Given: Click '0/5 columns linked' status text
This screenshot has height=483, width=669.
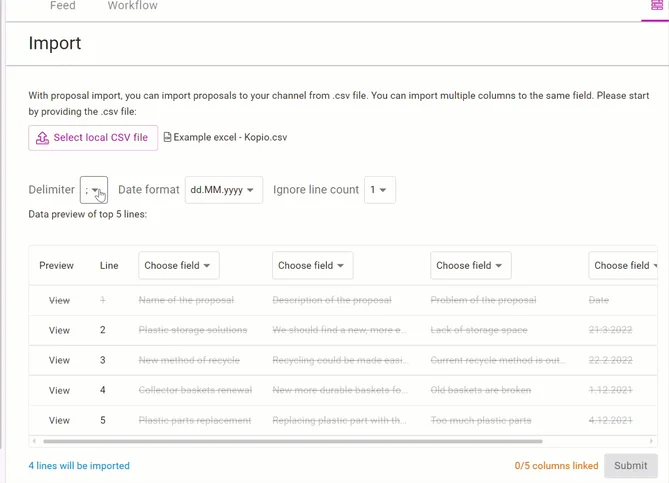Looking at the screenshot, I should tap(556, 466).
